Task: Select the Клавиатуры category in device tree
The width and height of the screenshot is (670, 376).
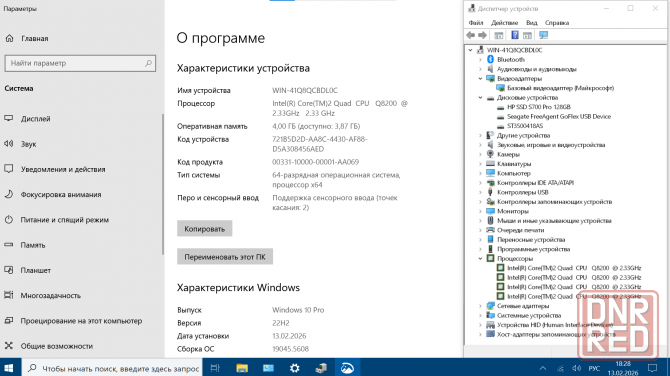Action: pos(514,164)
